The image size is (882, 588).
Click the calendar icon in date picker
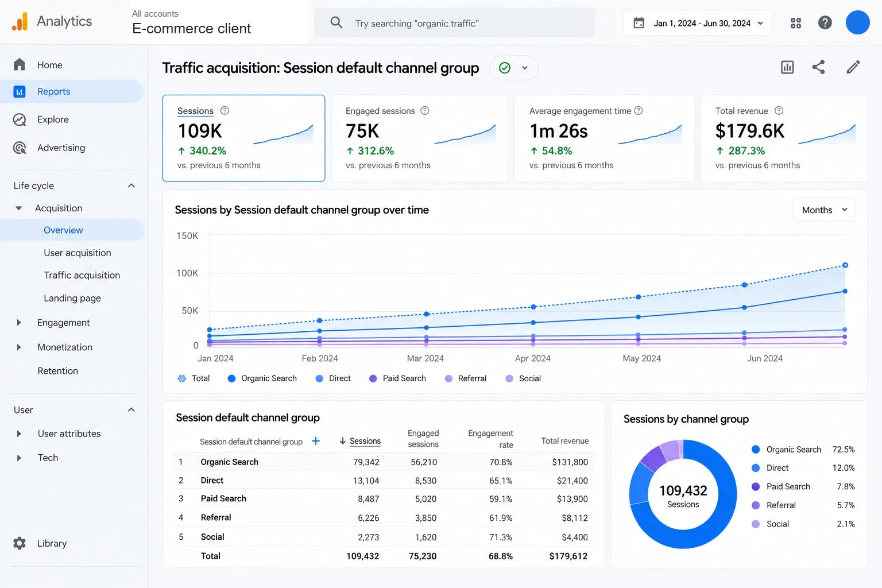639,23
